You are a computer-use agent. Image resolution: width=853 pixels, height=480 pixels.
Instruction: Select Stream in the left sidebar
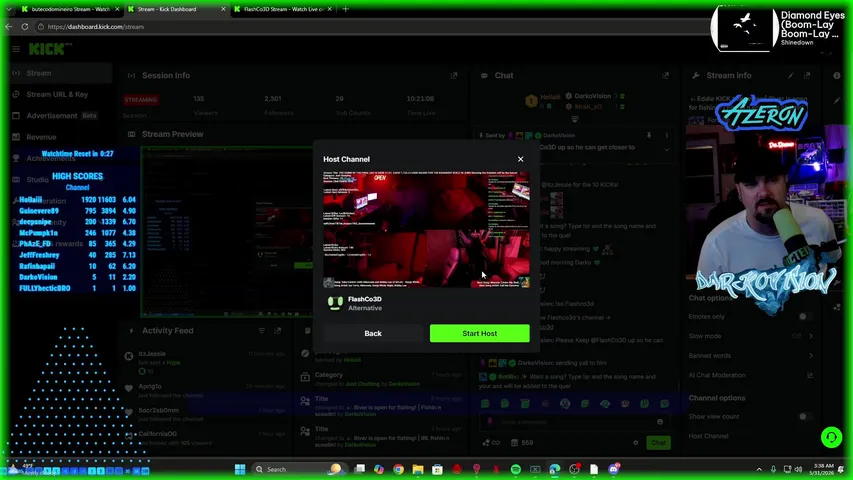61,73
